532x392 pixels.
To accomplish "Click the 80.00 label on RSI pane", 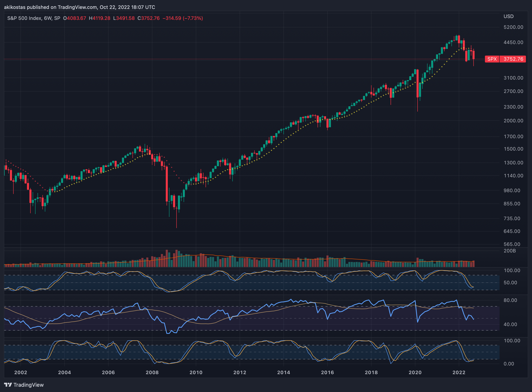I will pos(510,300).
